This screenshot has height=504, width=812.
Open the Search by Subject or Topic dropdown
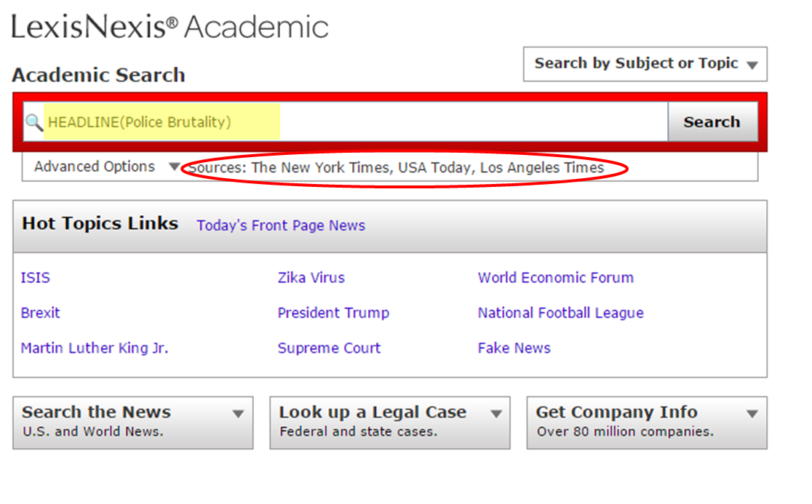pos(645,64)
